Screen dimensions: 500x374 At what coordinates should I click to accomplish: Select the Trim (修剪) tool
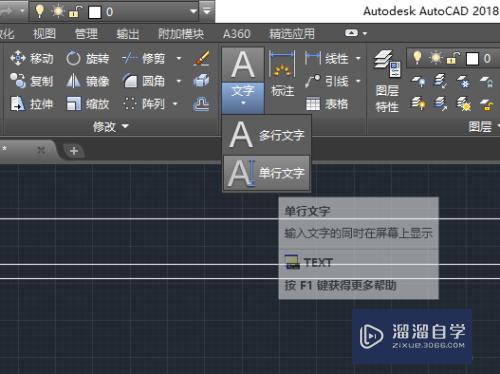coord(143,59)
